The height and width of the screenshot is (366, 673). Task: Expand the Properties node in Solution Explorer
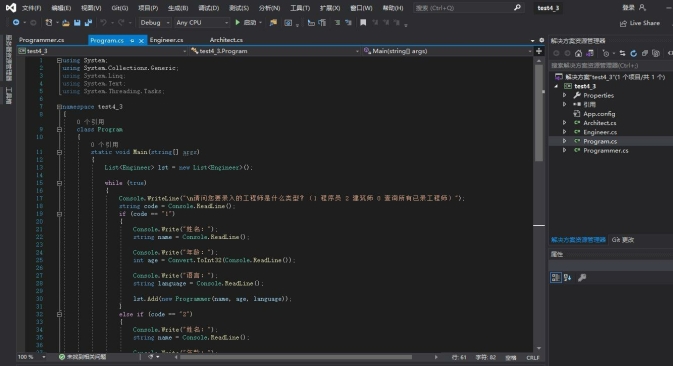point(565,95)
